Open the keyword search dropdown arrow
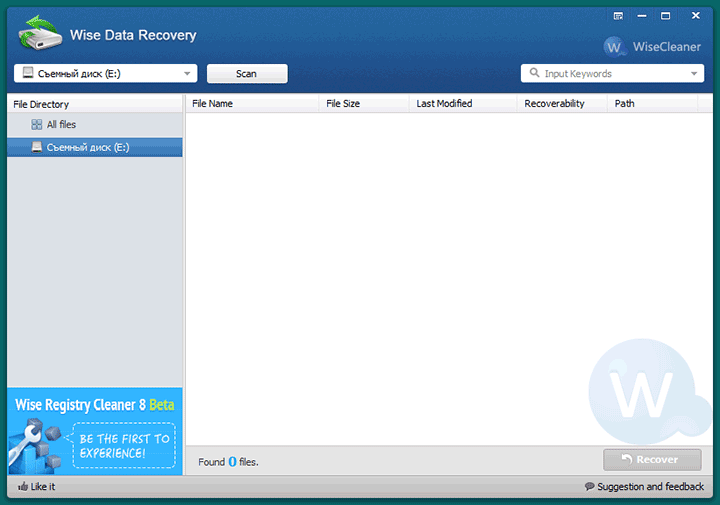This screenshot has width=720, height=505. point(694,73)
